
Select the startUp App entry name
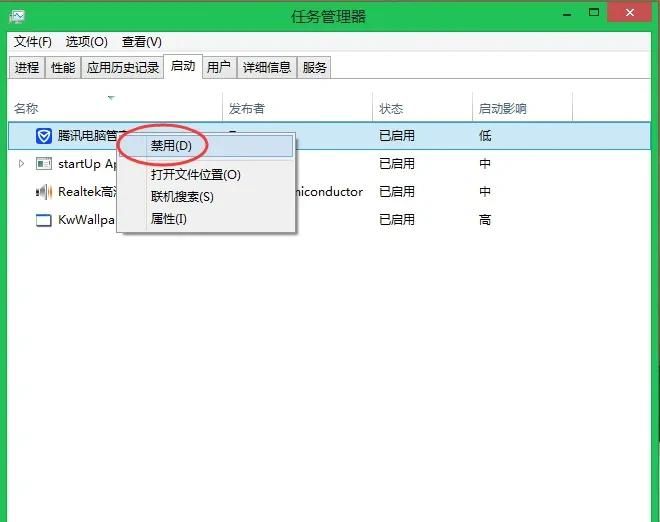(x=87, y=164)
